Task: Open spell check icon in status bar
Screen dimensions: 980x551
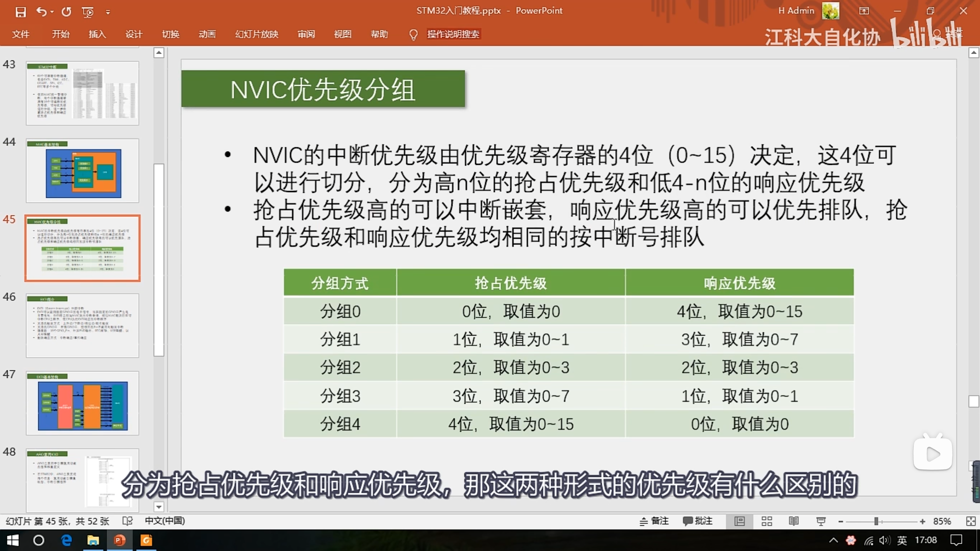Action: tap(127, 521)
